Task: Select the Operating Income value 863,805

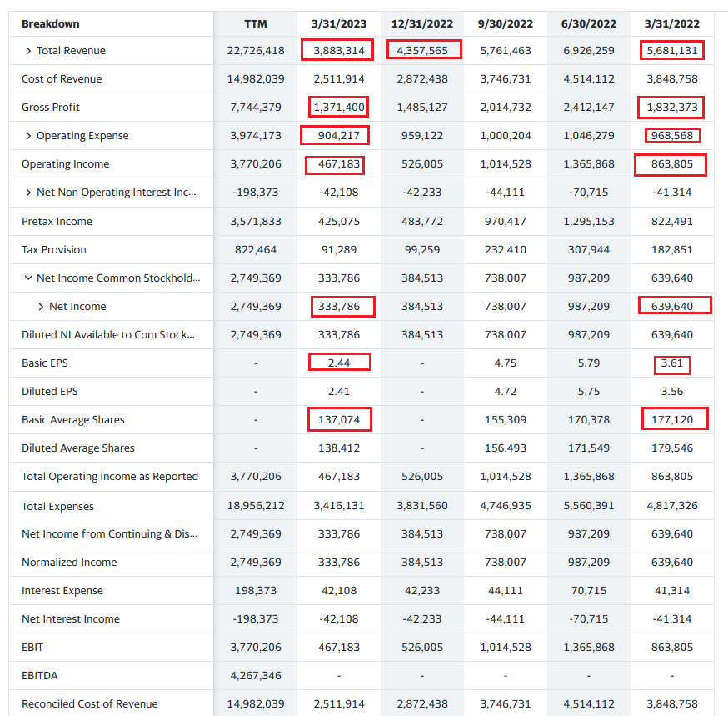Action: (672, 164)
